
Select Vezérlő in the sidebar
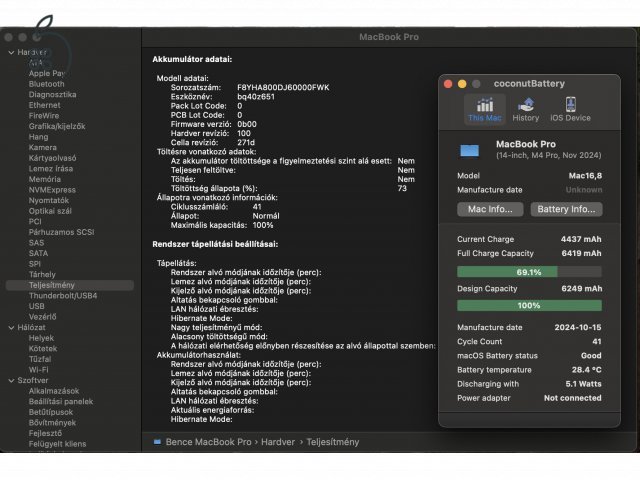tap(42, 317)
